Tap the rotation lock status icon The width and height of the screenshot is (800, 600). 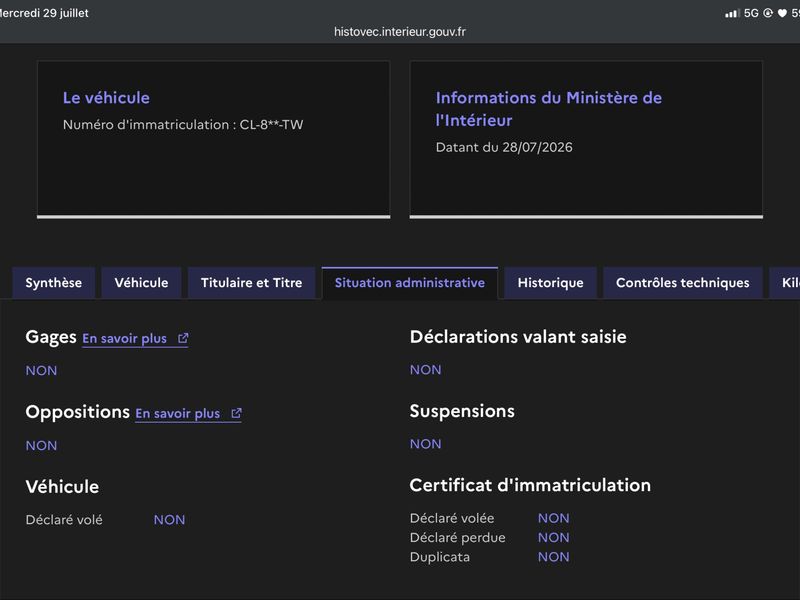tap(768, 13)
